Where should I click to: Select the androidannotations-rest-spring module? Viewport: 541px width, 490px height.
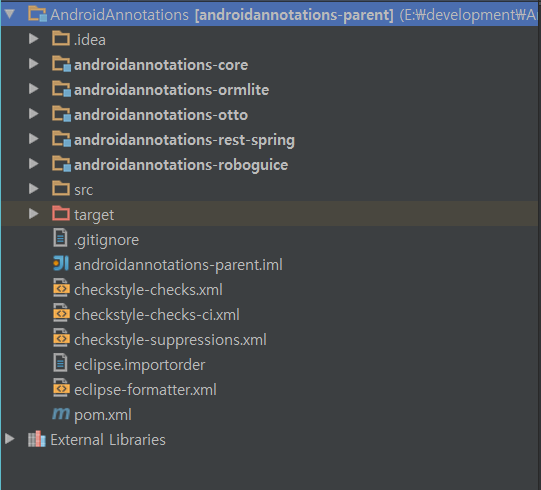click(184, 140)
